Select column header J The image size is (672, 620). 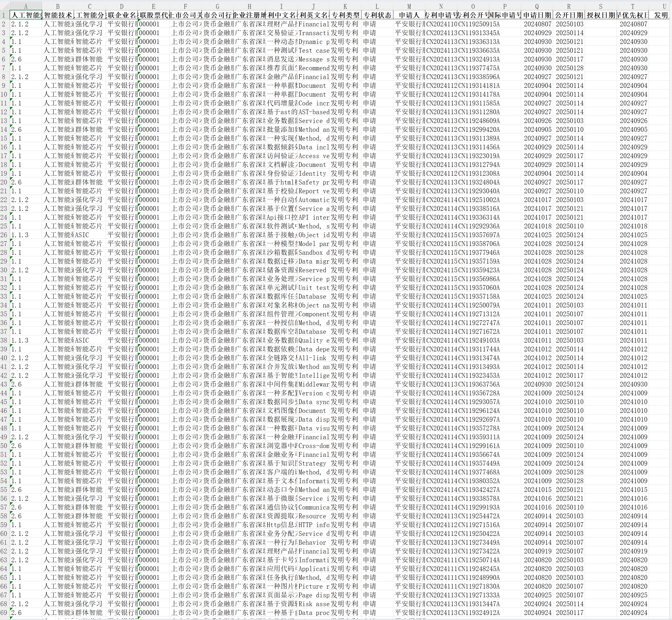tap(313, 6)
